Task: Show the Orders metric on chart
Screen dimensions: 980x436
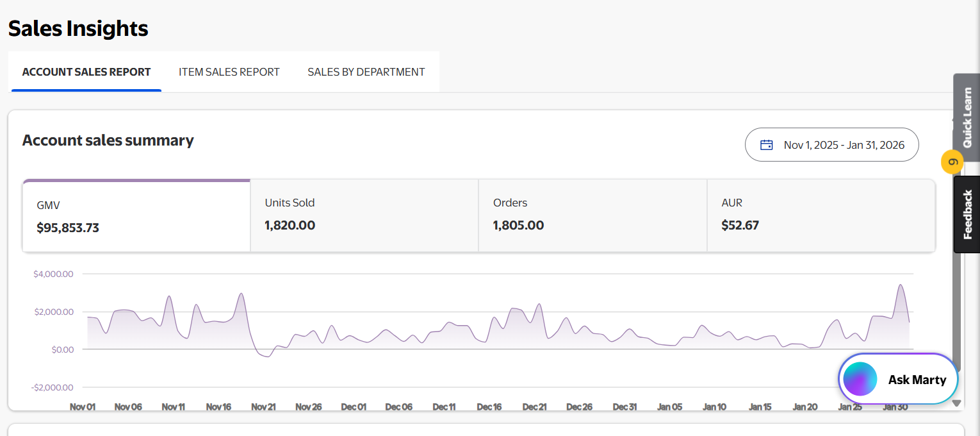Action: pyautogui.click(x=592, y=215)
